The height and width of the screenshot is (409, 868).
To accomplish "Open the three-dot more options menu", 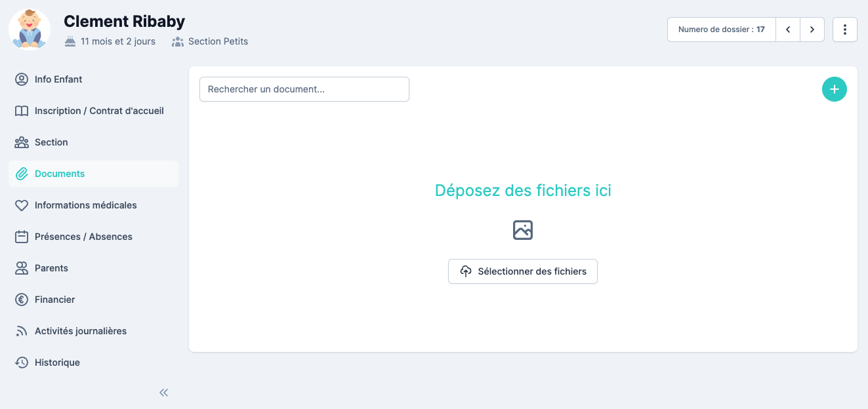I will 844,29.
